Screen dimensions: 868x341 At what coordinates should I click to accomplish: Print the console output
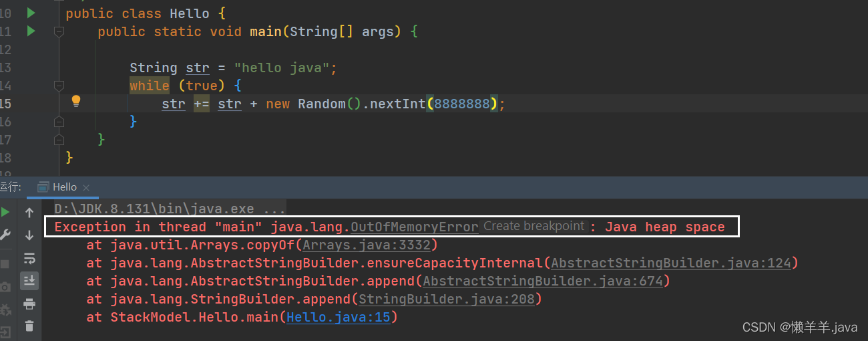pyautogui.click(x=29, y=304)
